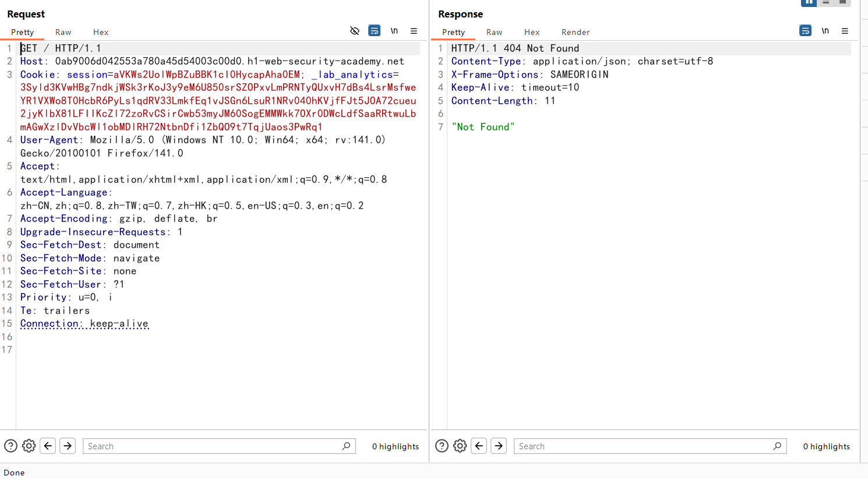Open Response search settings gear
The image size is (868, 479).
[460, 446]
